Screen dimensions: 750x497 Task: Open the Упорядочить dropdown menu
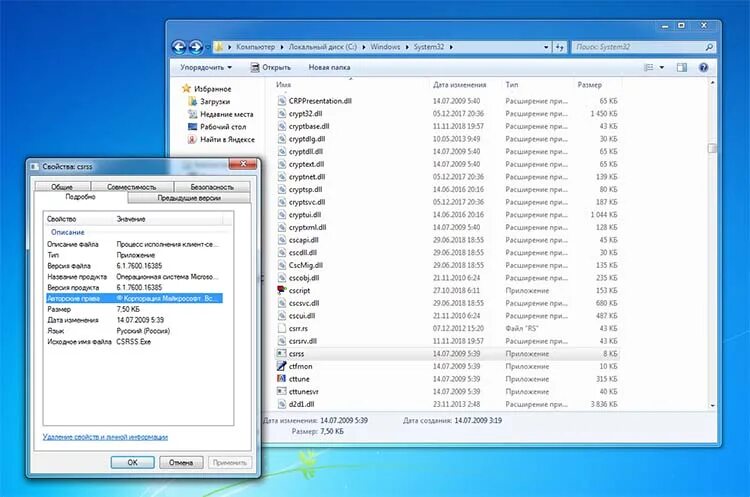click(206, 67)
